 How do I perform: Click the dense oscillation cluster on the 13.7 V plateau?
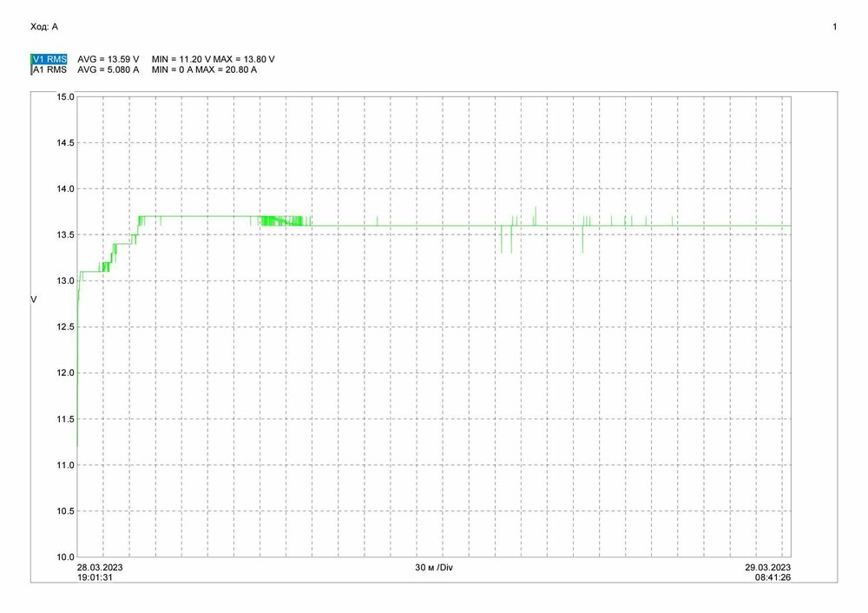282,221
